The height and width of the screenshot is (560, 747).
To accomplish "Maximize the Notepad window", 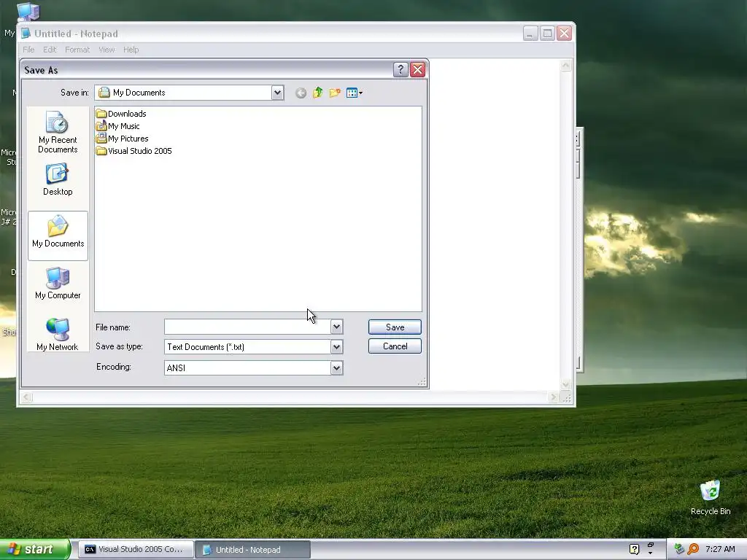I will [x=547, y=34].
